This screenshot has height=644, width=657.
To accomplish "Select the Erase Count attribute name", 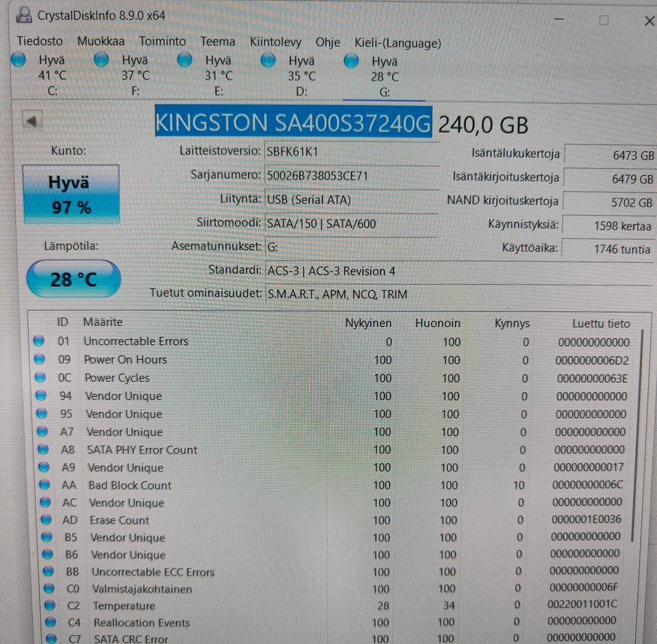I will (x=119, y=520).
